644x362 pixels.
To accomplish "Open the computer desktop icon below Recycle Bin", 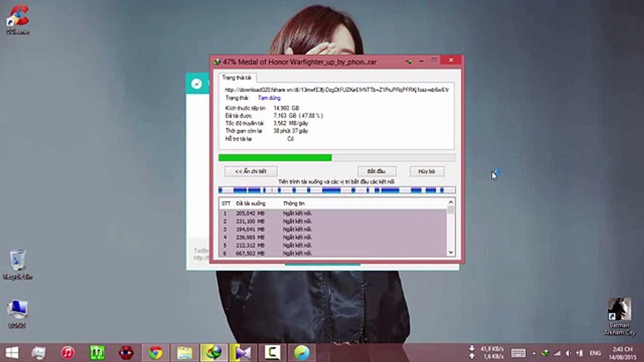I will tap(18, 314).
